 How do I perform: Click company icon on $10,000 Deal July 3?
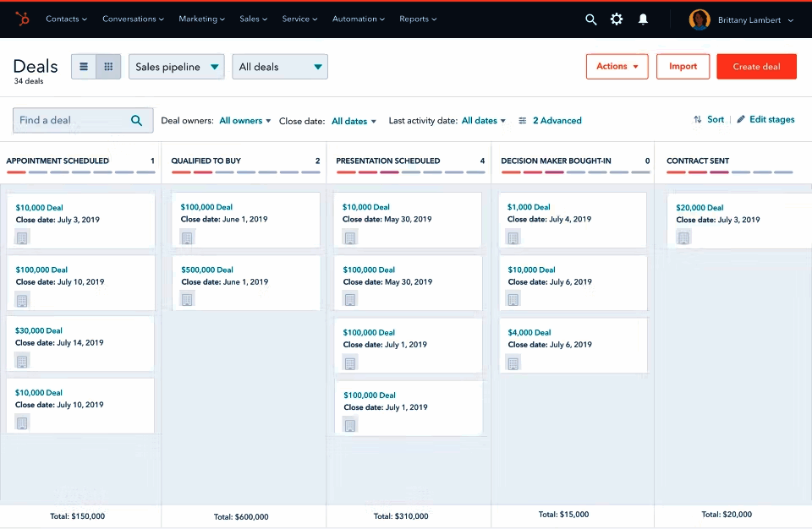(x=22, y=237)
